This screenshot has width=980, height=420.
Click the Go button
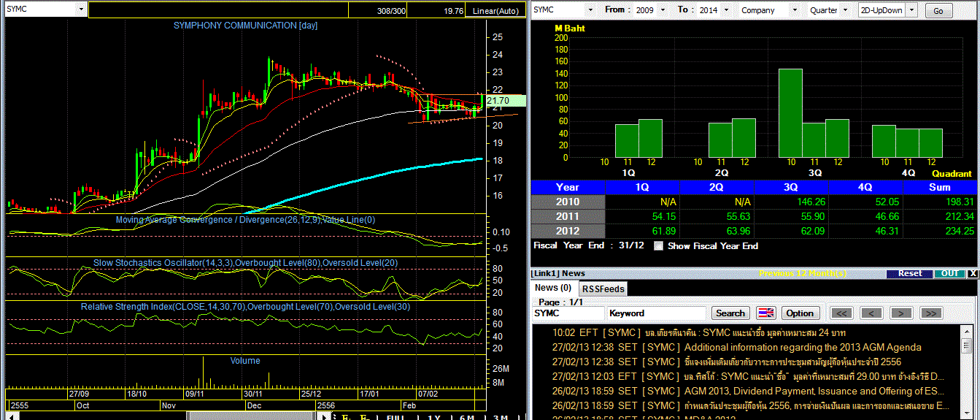[x=938, y=10]
